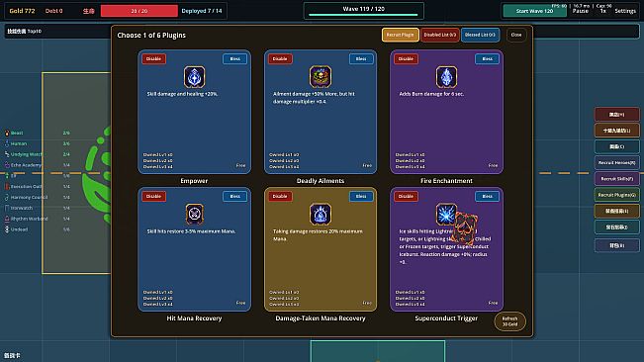Pause the game

[581, 11]
